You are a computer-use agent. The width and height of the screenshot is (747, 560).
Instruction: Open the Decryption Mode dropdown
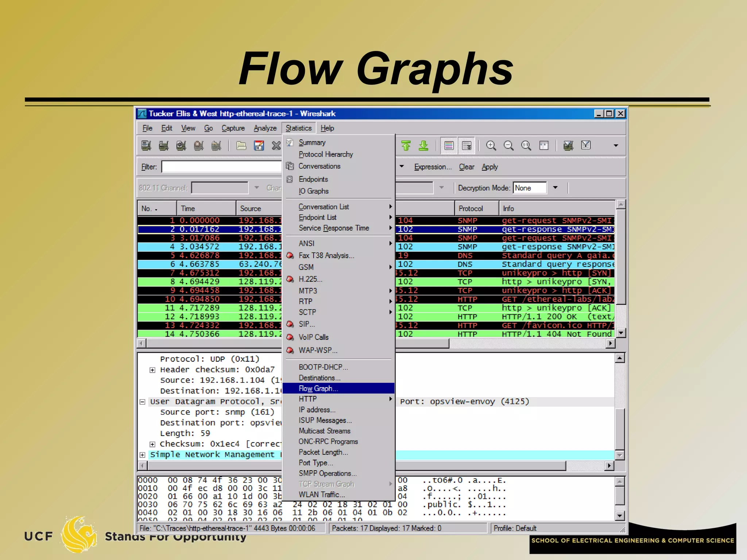click(556, 188)
